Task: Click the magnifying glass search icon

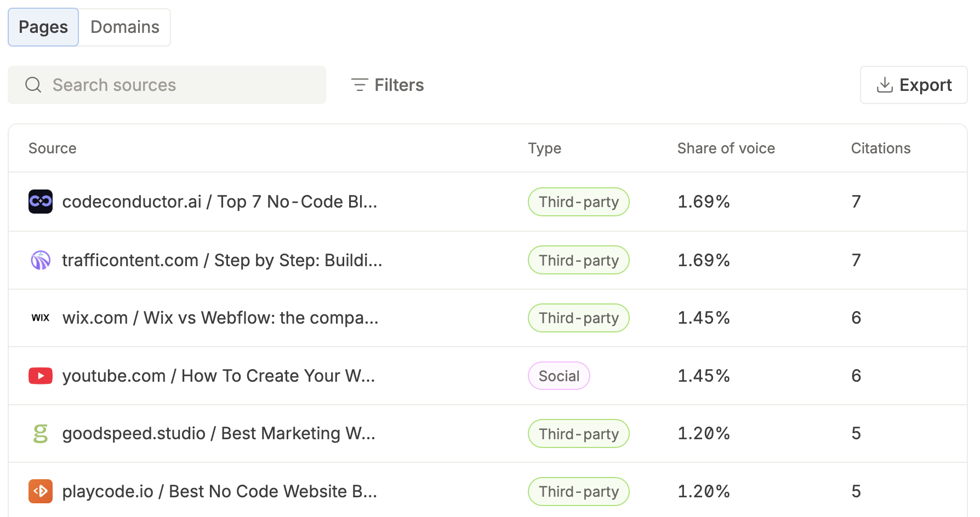Action: click(x=33, y=85)
